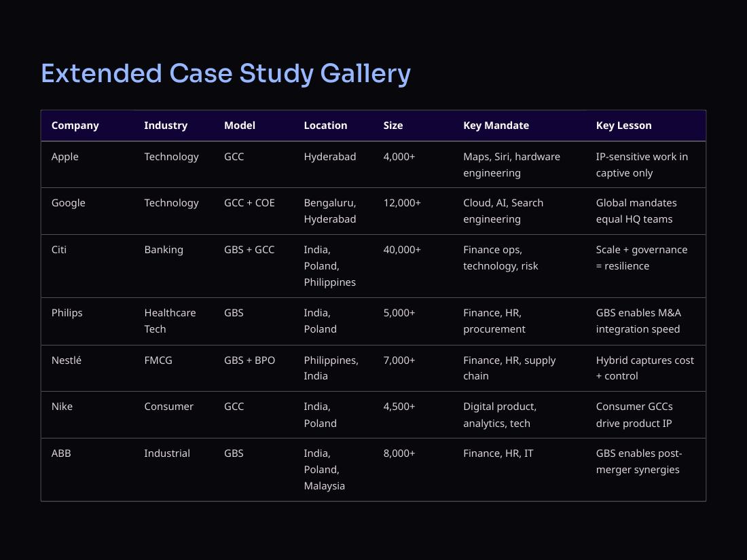The image size is (747, 560).
Task: Click the Nike company cell
Action: (x=62, y=407)
